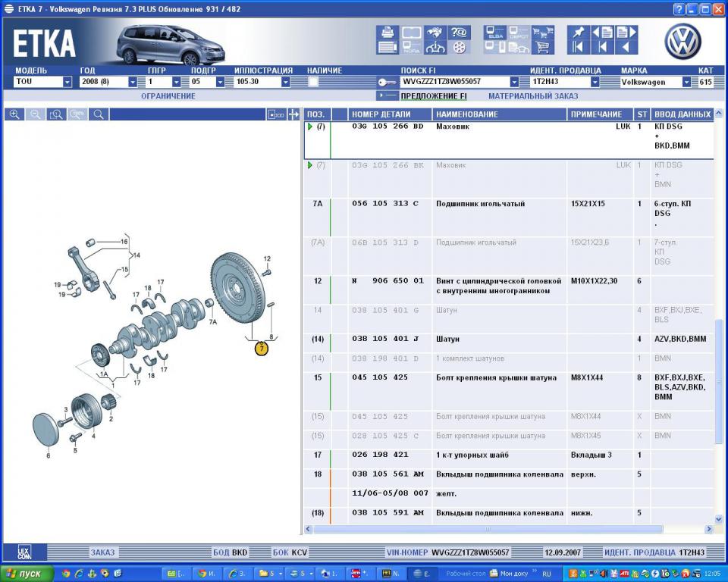
Task: Open the ELSA system icon
Action: (495, 33)
